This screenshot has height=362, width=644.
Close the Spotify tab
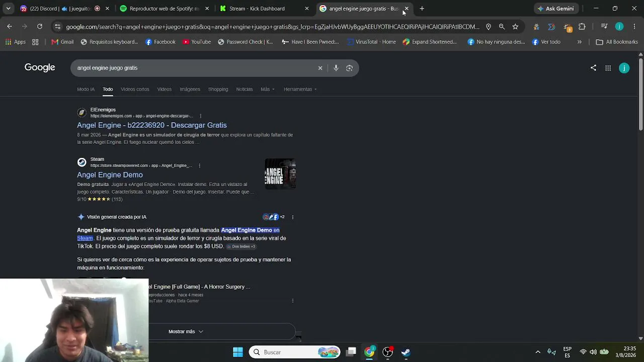pos(207,9)
